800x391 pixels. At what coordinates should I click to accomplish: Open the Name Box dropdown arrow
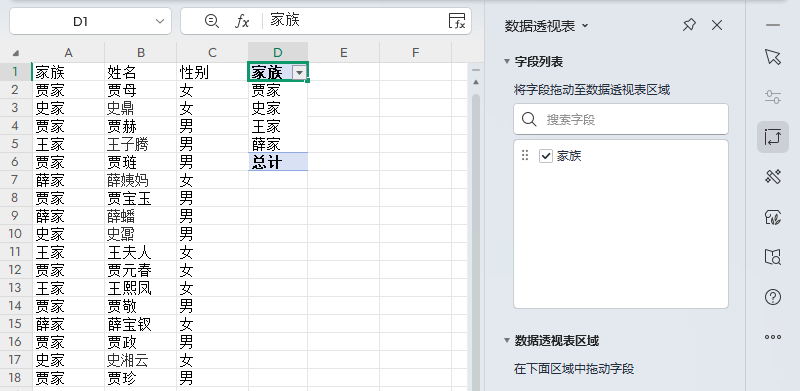click(x=160, y=21)
